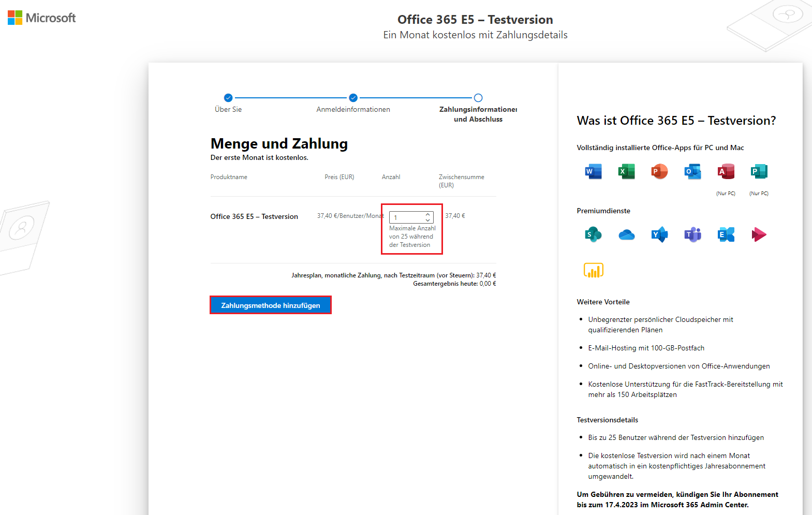
Task: Click the Word app icon
Action: pos(593,171)
